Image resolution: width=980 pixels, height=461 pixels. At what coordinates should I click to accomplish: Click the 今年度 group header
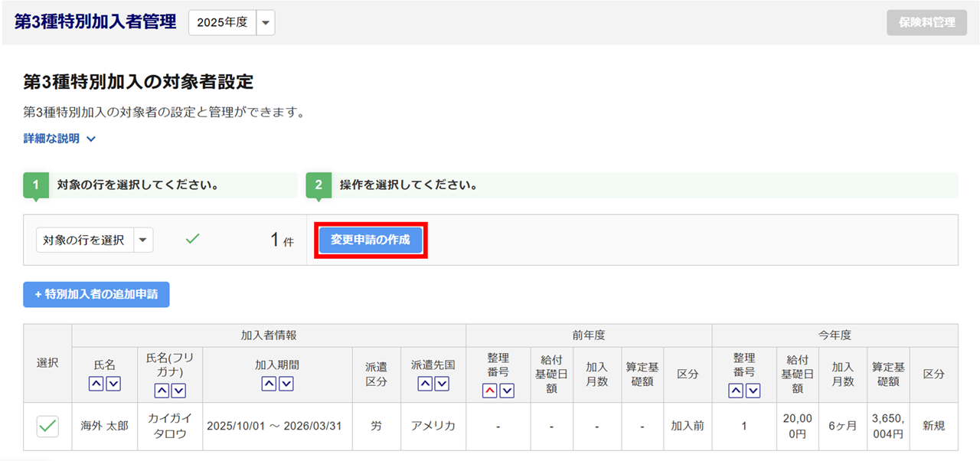pyautogui.click(x=835, y=335)
